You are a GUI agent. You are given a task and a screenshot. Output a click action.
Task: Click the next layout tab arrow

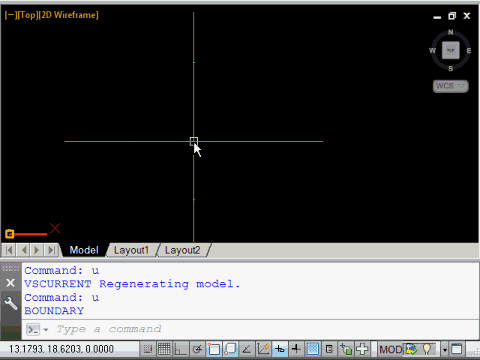coord(37,250)
